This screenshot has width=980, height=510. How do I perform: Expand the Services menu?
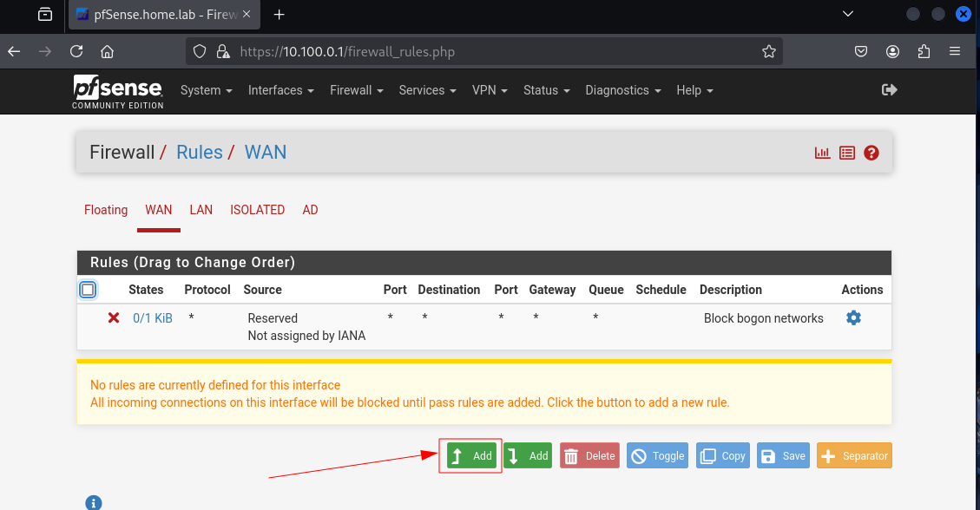pos(427,90)
